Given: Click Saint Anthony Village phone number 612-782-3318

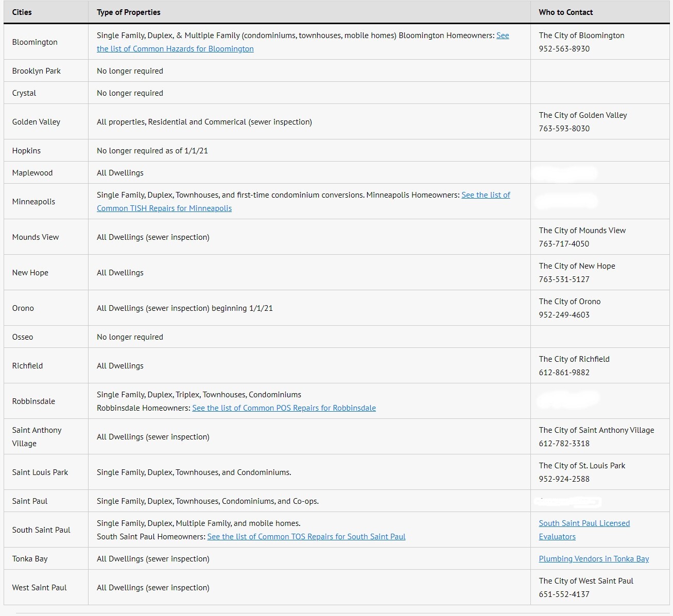Looking at the screenshot, I should (564, 444).
